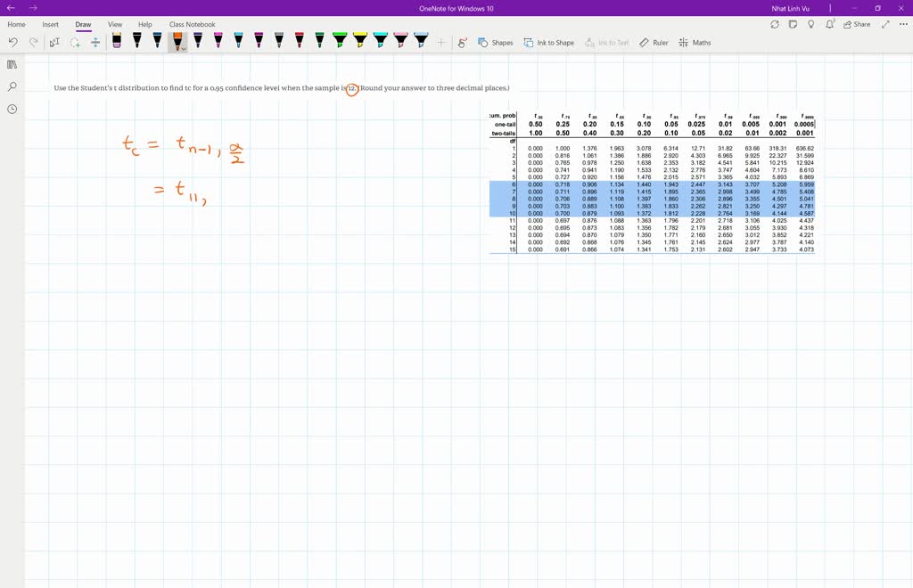Select the green highlighter pen
The image size is (913, 588).
pyautogui.click(x=341, y=41)
